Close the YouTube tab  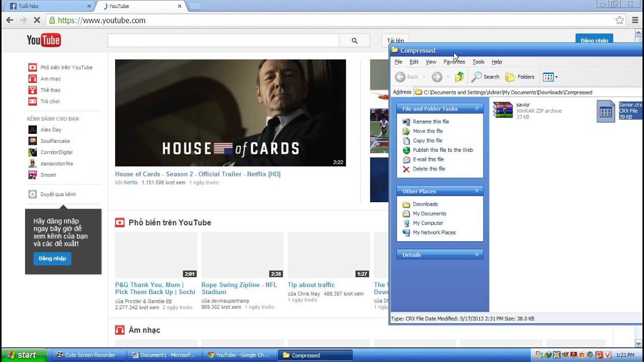(x=180, y=6)
